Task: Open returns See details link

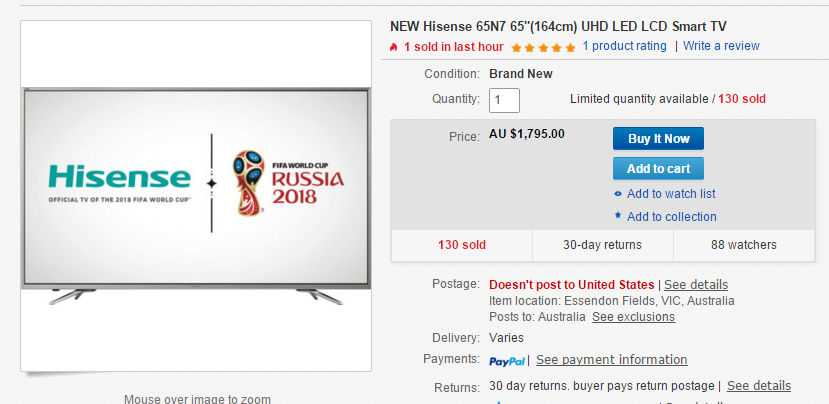Action: pyautogui.click(x=759, y=386)
